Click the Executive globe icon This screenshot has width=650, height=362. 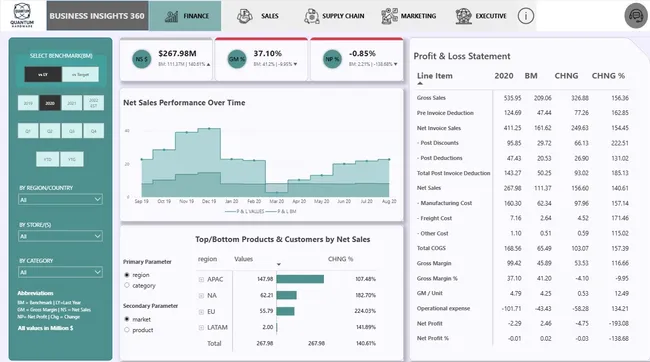(463, 16)
